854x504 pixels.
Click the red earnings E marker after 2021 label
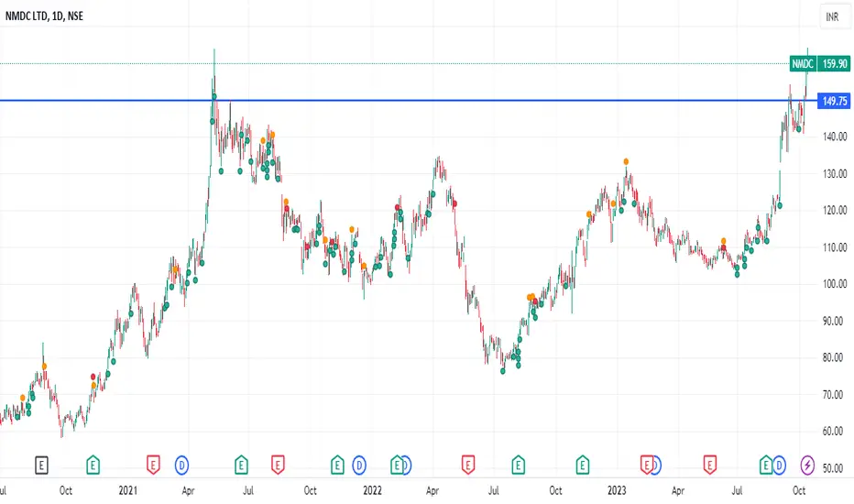coord(153,466)
